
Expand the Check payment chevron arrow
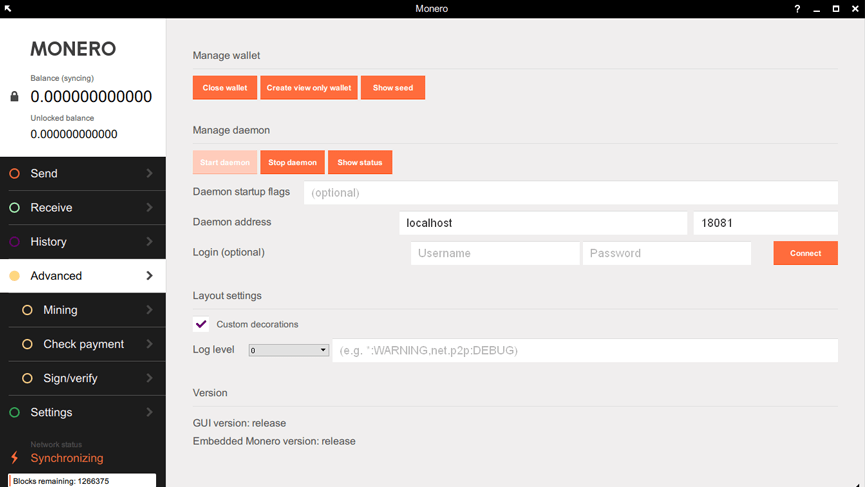[149, 344]
